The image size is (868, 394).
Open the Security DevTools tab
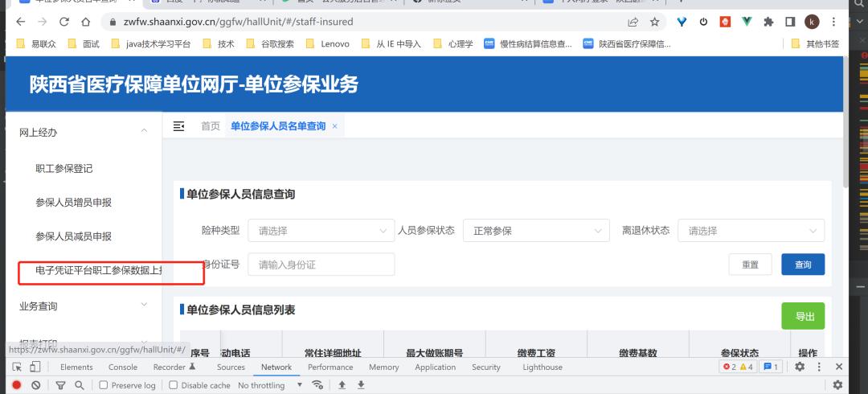(486, 367)
